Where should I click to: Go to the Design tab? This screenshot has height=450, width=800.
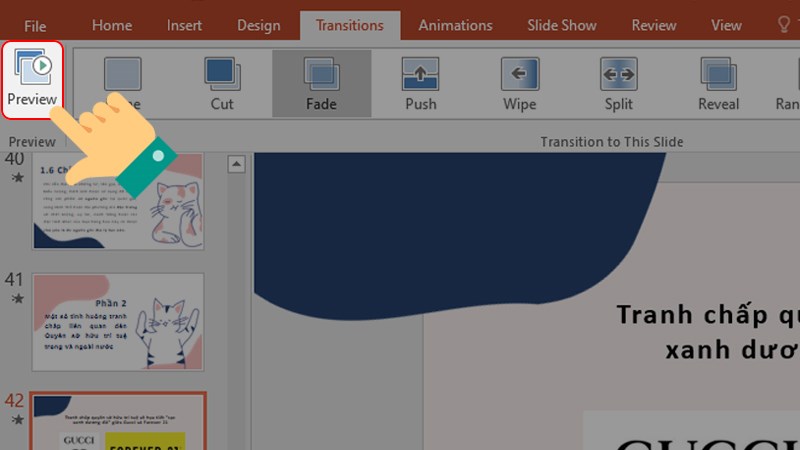(259, 26)
